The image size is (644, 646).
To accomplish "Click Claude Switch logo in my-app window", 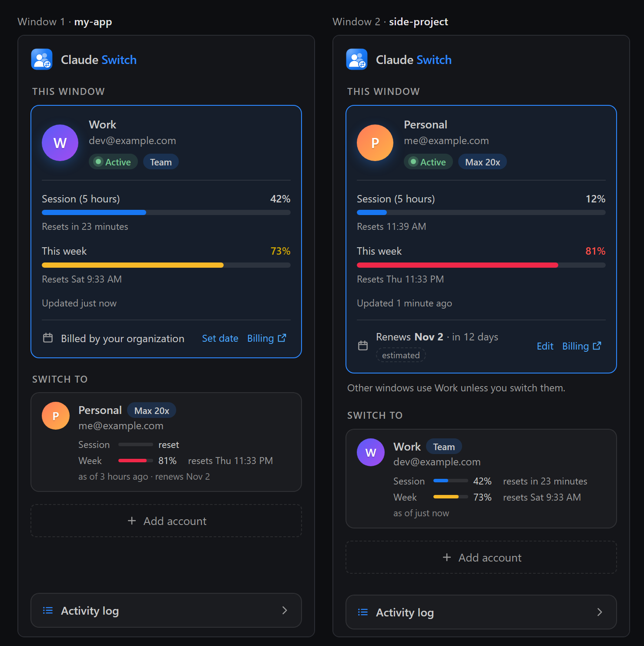I will pyautogui.click(x=42, y=59).
